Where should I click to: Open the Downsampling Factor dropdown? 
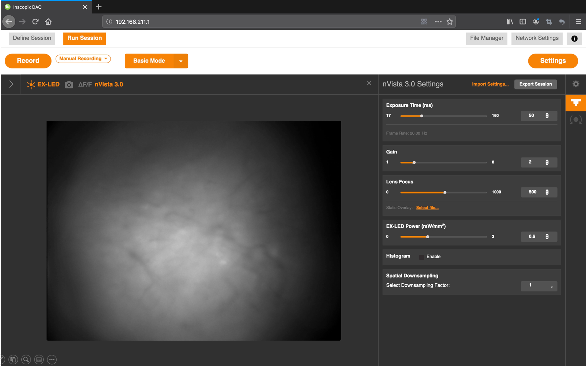pyautogui.click(x=539, y=286)
